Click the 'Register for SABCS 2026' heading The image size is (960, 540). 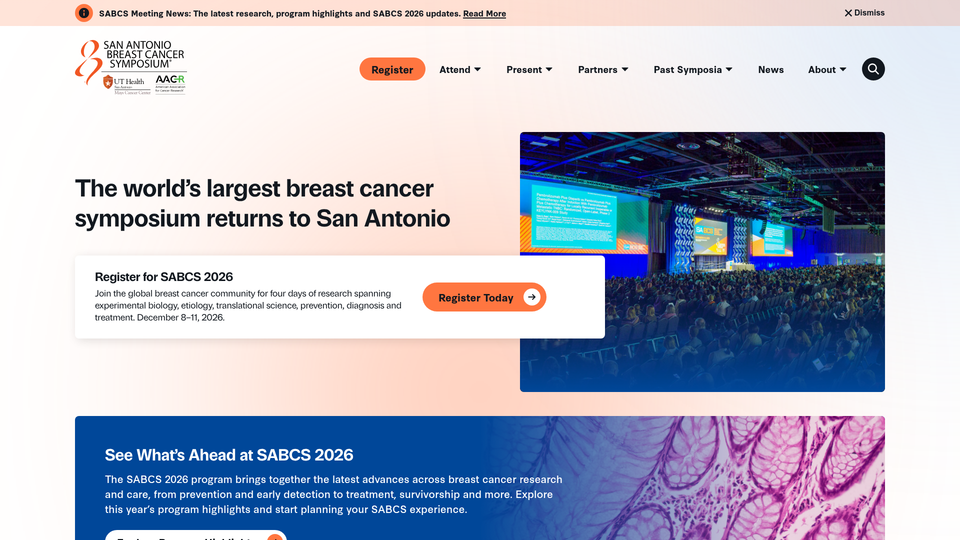[x=163, y=277]
